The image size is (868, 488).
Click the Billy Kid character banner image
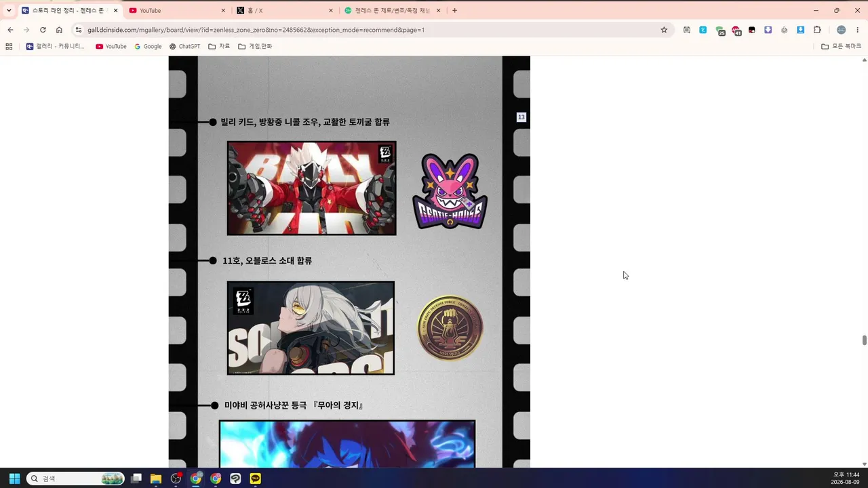[311, 188]
